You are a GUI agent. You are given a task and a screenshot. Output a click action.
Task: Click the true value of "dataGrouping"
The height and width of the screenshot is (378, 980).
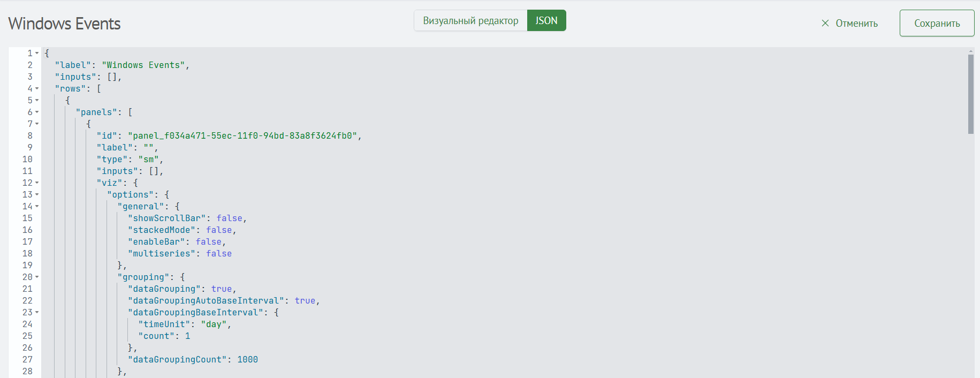(x=222, y=289)
